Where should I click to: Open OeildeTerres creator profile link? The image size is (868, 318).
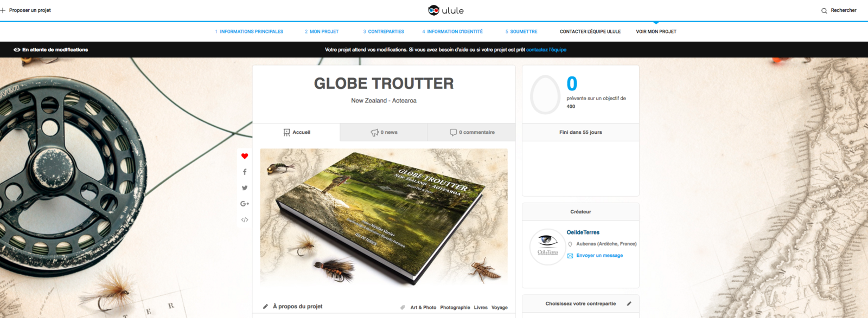coord(583,232)
